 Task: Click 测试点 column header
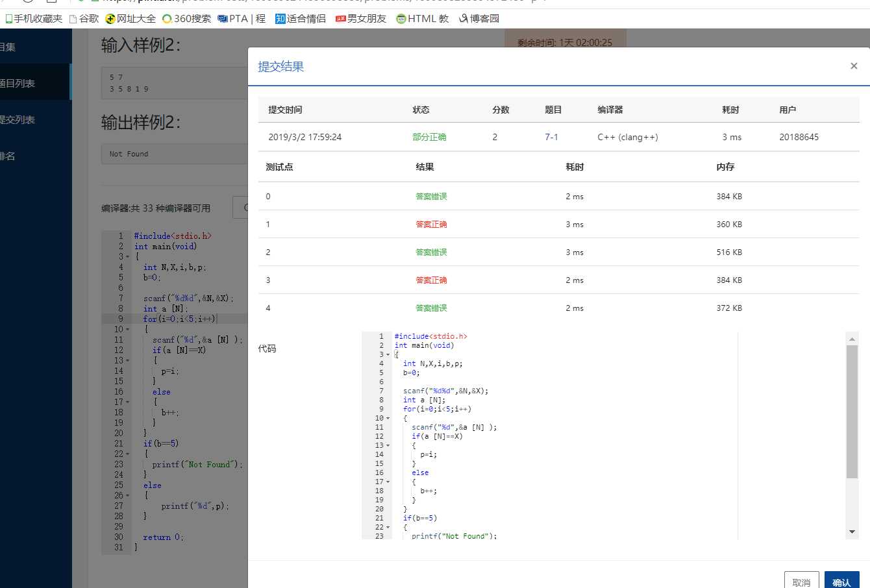click(x=279, y=167)
